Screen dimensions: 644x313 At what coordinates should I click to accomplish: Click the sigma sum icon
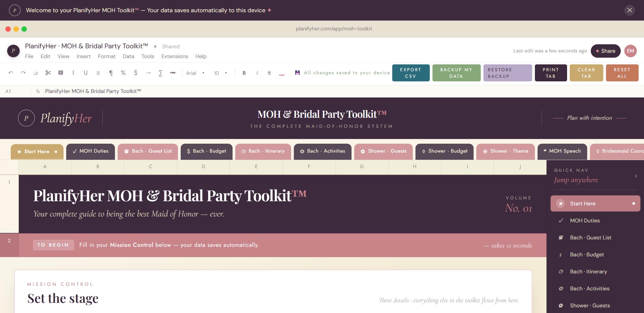pos(160,73)
